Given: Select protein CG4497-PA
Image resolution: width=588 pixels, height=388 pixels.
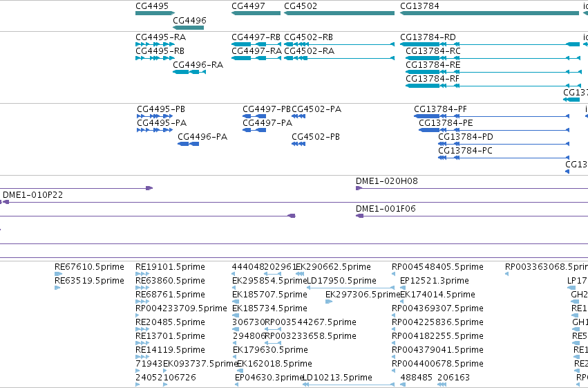Looking at the screenshot, I should 254,130.
